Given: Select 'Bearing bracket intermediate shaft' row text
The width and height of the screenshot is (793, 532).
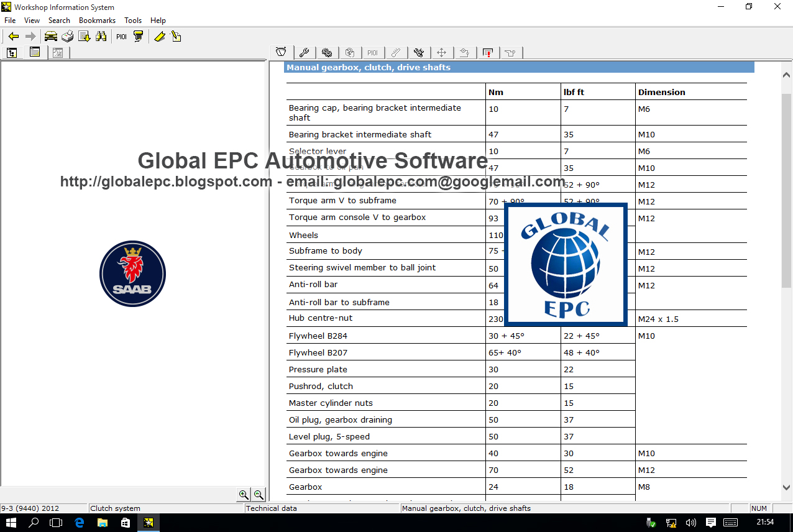Looking at the screenshot, I should [360, 134].
